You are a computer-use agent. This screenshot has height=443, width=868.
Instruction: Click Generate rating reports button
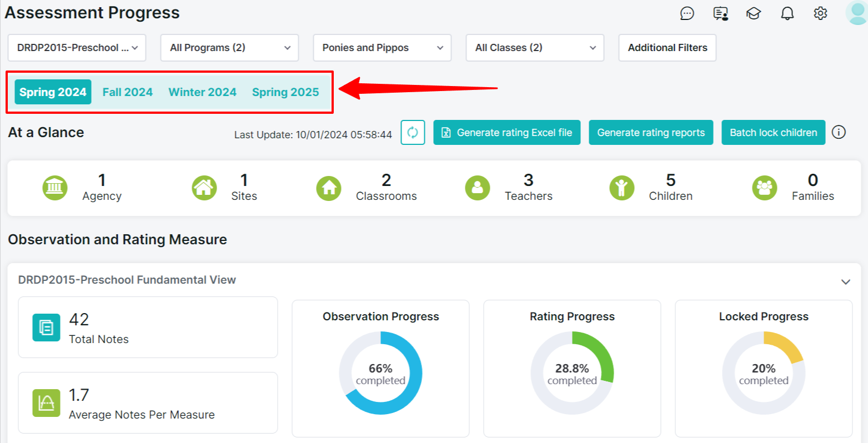[651, 133]
